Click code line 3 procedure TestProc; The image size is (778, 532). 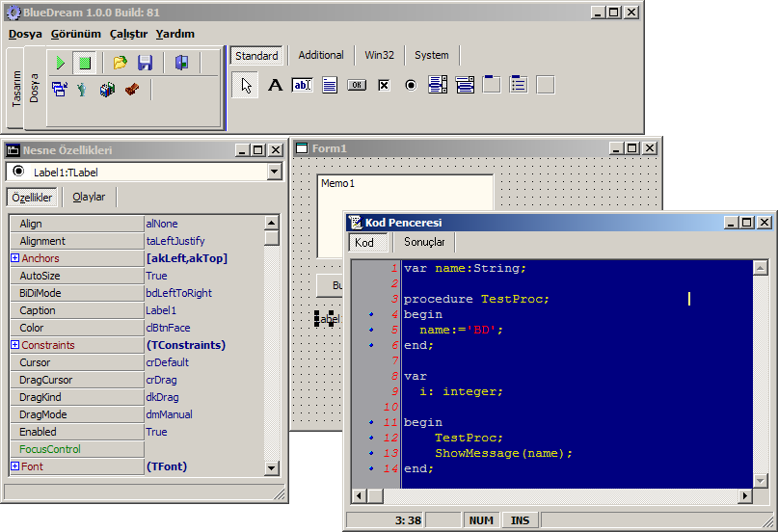point(476,299)
